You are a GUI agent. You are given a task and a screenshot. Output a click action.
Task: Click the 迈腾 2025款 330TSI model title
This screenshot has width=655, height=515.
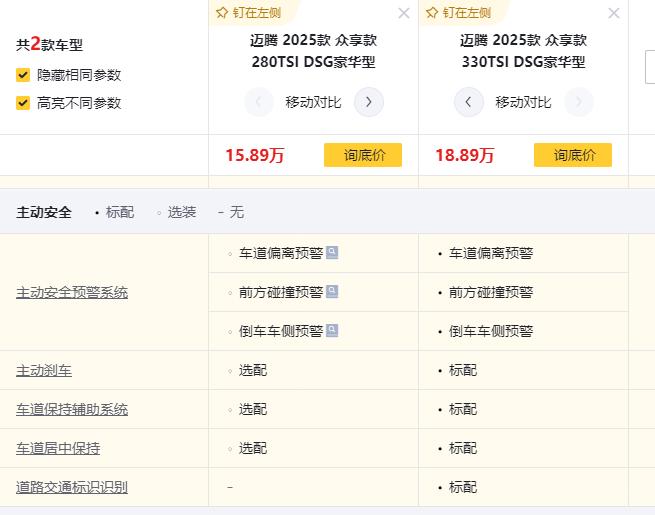[x=523, y=51]
